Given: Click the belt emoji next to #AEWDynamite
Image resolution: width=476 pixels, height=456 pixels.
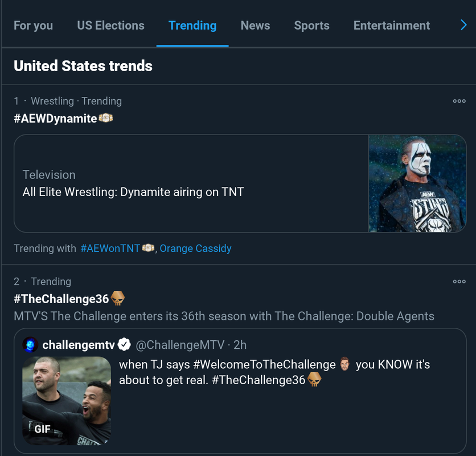Looking at the screenshot, I should [x=106, y=119].
